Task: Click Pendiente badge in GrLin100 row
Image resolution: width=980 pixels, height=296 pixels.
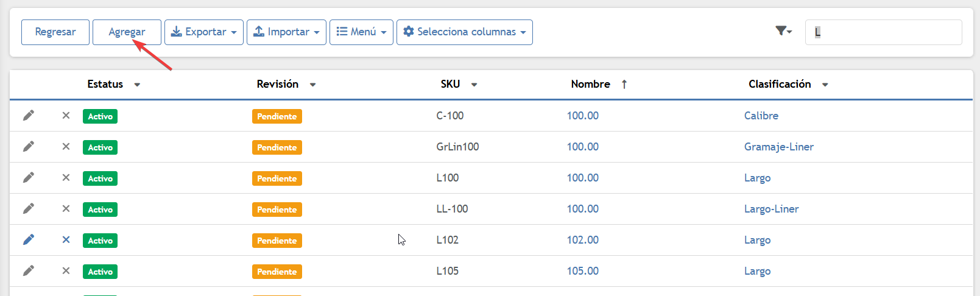Action: (277, 147)
